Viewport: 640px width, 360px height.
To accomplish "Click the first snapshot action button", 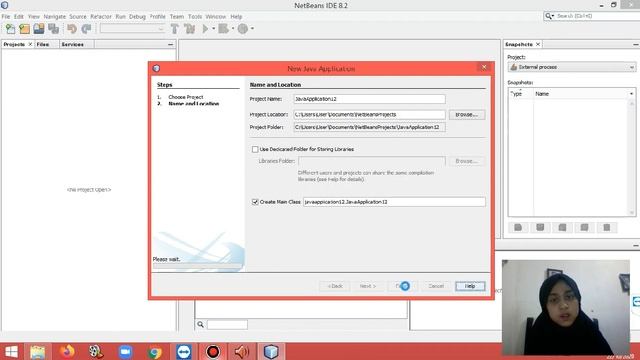I will pyautogui.click(x=518, y=227).
